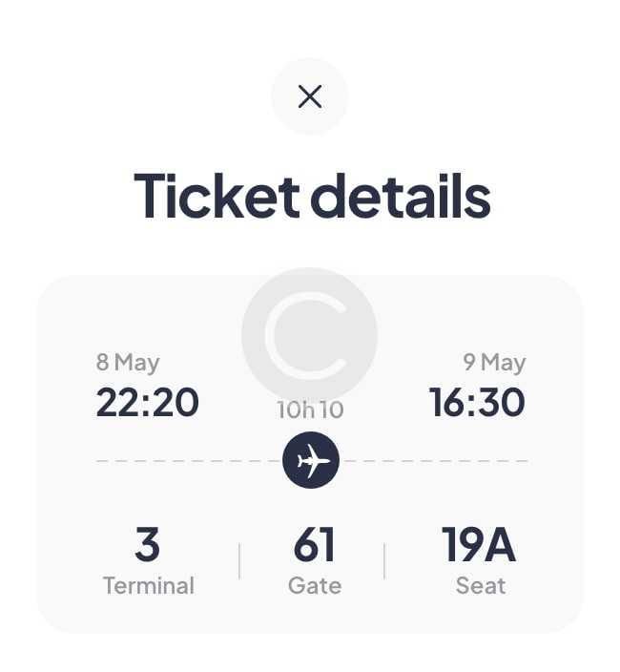Click the circular loading spinner

pyautogui.click(x=310, y=333)
